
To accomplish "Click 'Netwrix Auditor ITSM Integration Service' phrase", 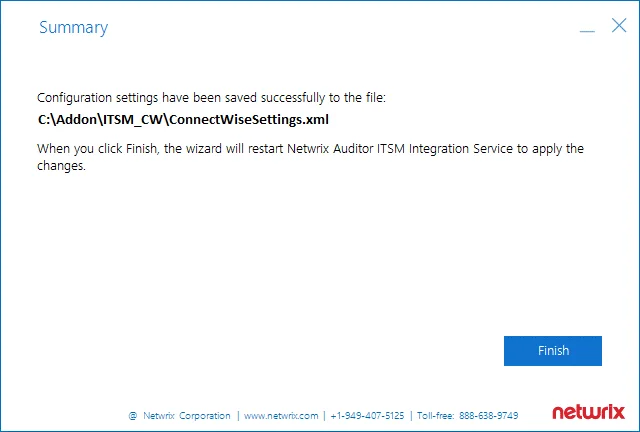I will tap(400, 149).
